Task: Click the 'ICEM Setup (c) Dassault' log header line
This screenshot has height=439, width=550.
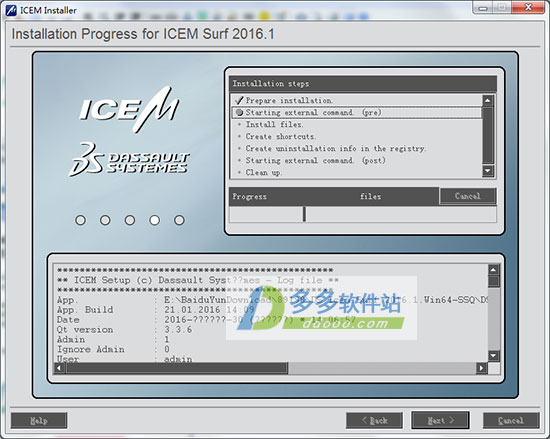Action: tap(197, 280)
